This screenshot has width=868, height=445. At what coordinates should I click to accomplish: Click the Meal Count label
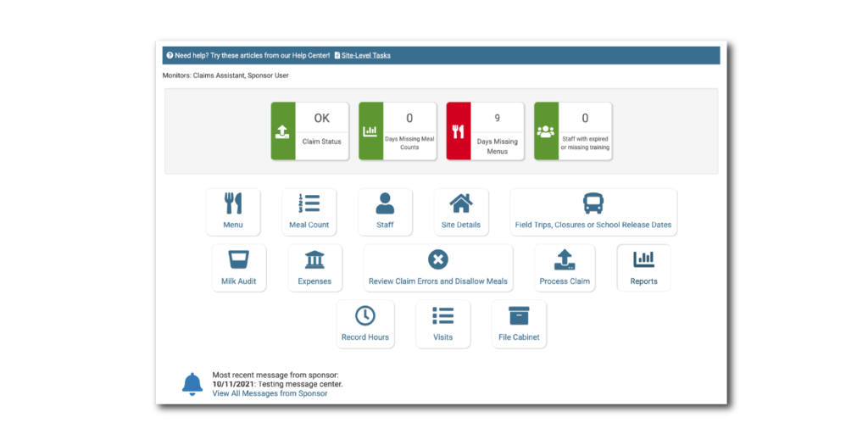pyautogui.click(x=309, y=225)
